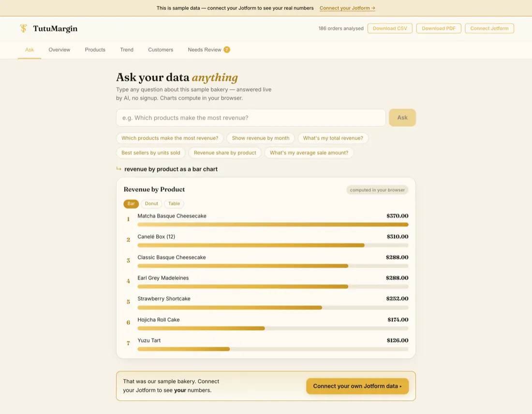Pick 'Best sellers by units sold' chip

[150, 153]
